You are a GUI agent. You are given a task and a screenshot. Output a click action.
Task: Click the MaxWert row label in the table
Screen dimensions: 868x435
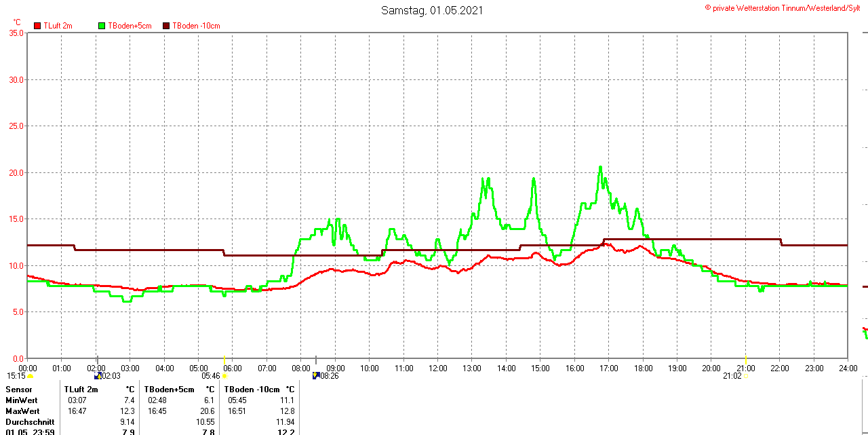click(x=22, y=411)
